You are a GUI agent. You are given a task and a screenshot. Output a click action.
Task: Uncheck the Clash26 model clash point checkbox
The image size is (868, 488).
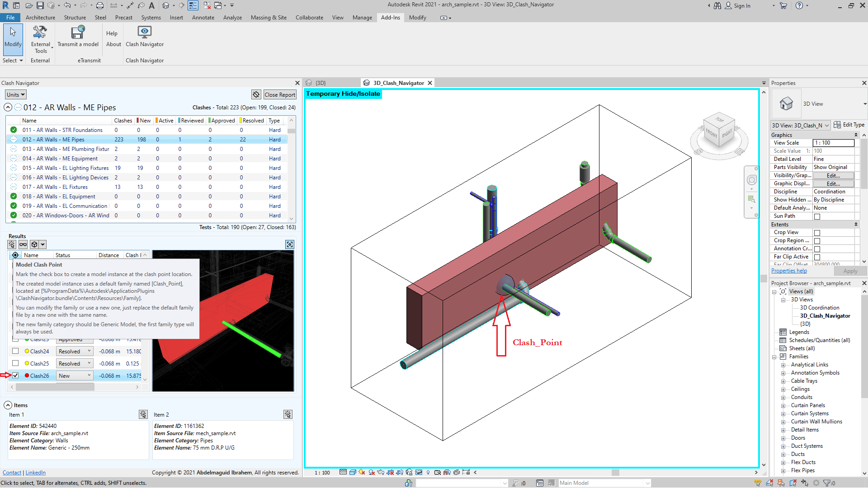(15, 375)
